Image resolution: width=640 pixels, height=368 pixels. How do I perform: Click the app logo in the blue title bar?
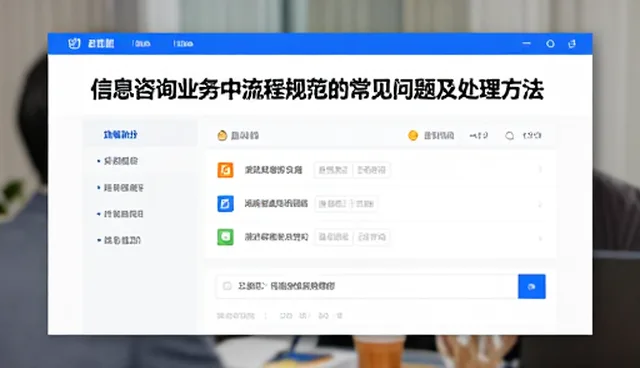pos(74,43)
